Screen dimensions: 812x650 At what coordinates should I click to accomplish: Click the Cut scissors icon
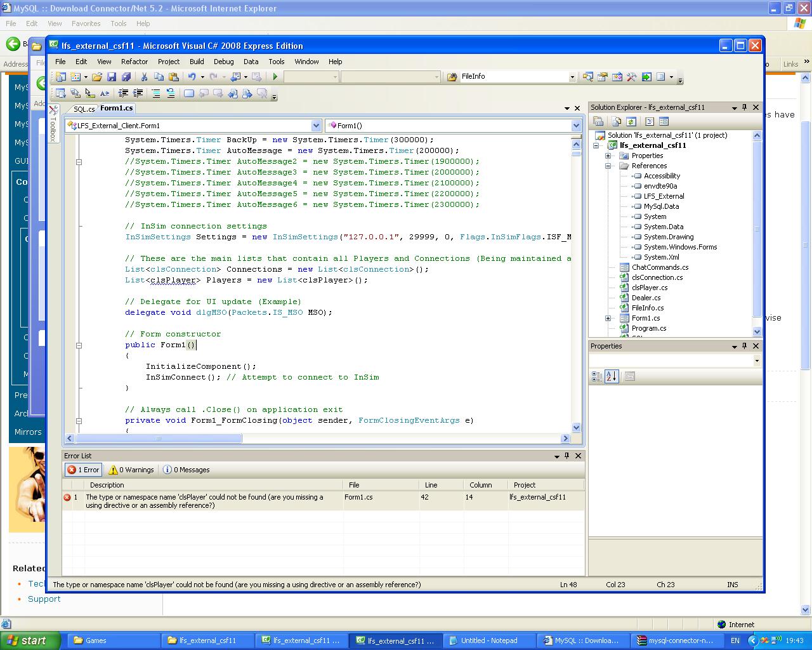click(144, 77)
